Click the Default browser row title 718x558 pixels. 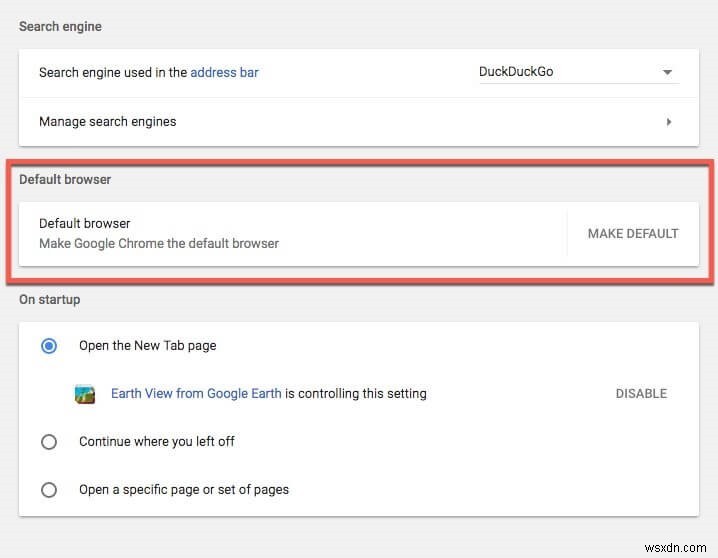[x=85, y=224]
